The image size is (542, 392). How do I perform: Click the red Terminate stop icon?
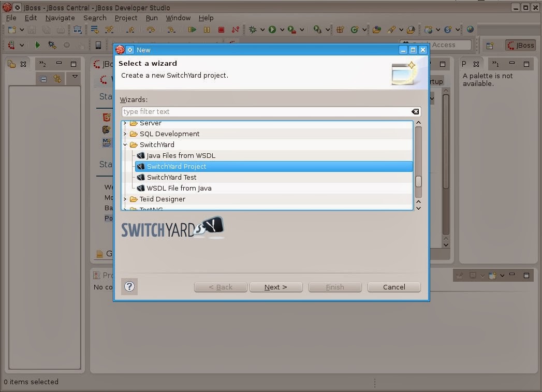coord(221,30)
